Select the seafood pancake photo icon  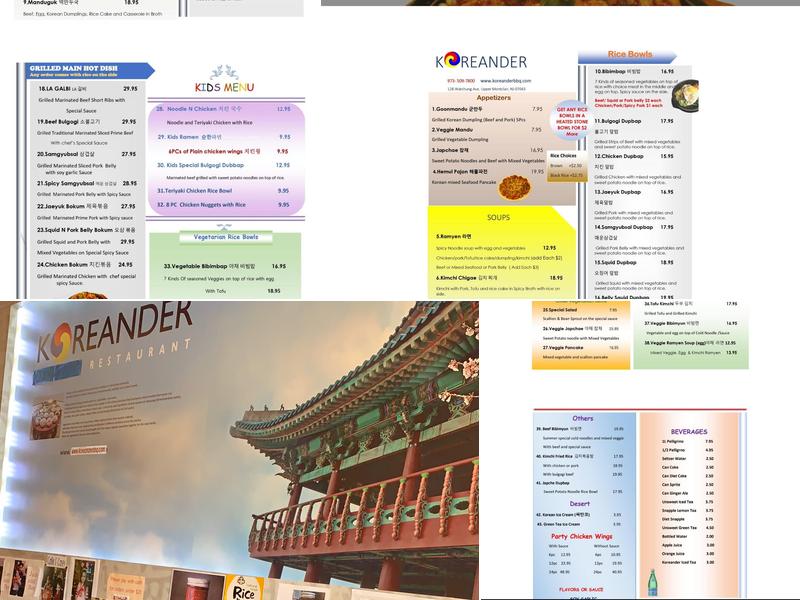(x=511, y=186)
